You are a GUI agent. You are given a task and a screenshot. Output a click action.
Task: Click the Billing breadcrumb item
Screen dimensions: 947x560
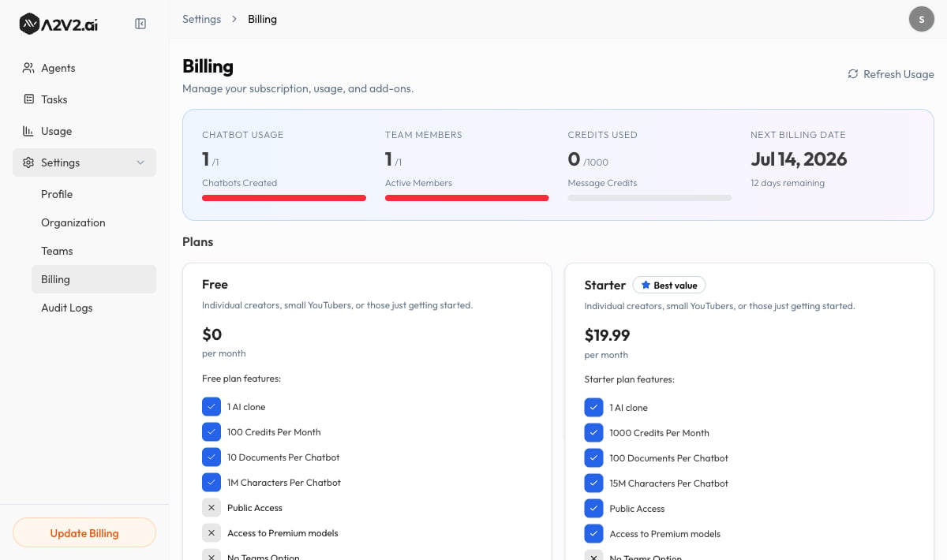[262, 19]
